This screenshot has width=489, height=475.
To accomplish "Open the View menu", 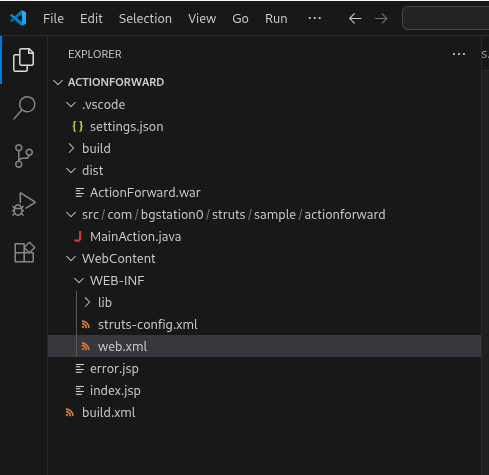I will click(x=202, y=19).
